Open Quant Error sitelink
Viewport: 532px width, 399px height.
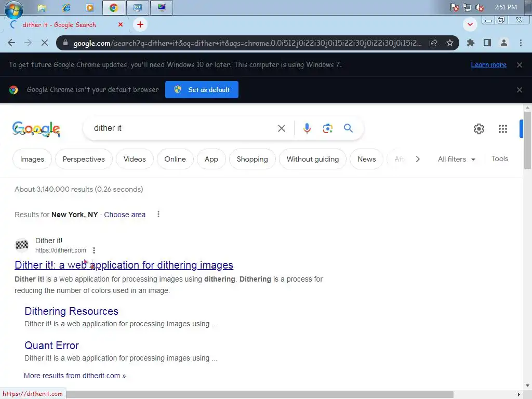51,345
